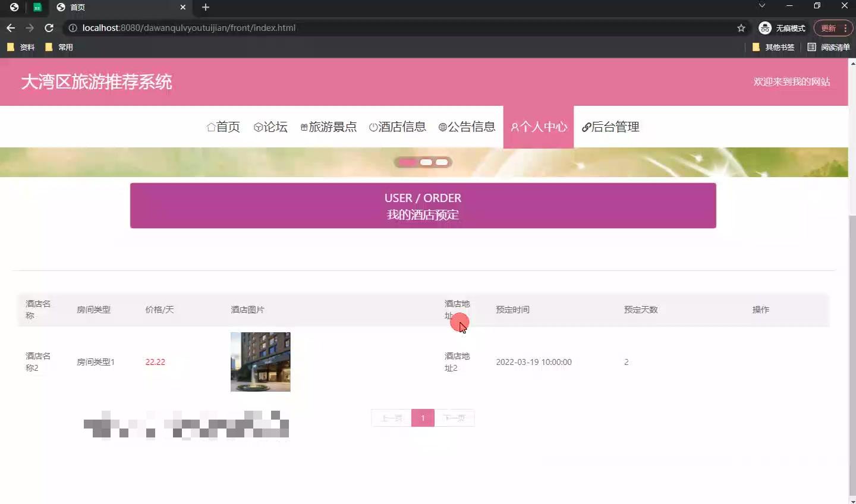The image size is (856, 504).
Task: Select the third carousel indicator dot
Action: [x=442, y=162]
